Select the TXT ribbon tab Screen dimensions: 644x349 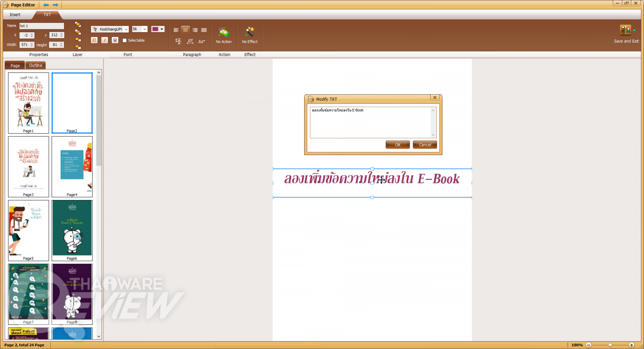(47, 14)
